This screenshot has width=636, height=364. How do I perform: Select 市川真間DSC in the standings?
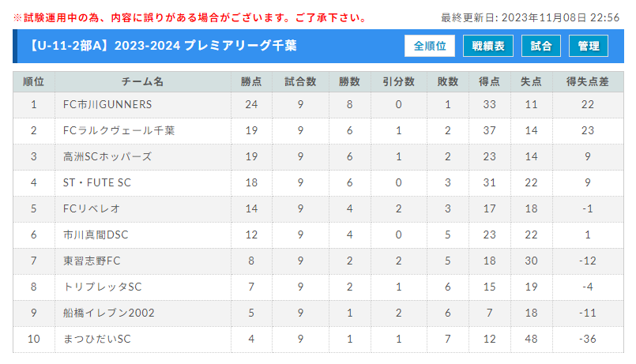point(96,235)
